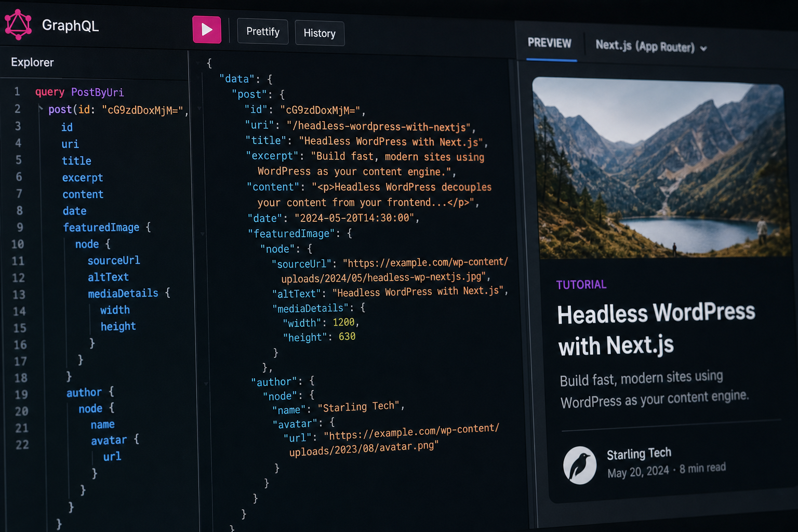Select the title field in query editor
This screenshot has width=798, height=532.
click(76, 161)
